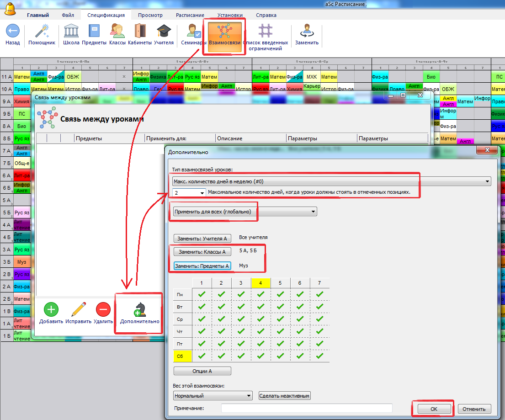
Task: Click the Примечание text input field
Action: click(x=307, y=408)
